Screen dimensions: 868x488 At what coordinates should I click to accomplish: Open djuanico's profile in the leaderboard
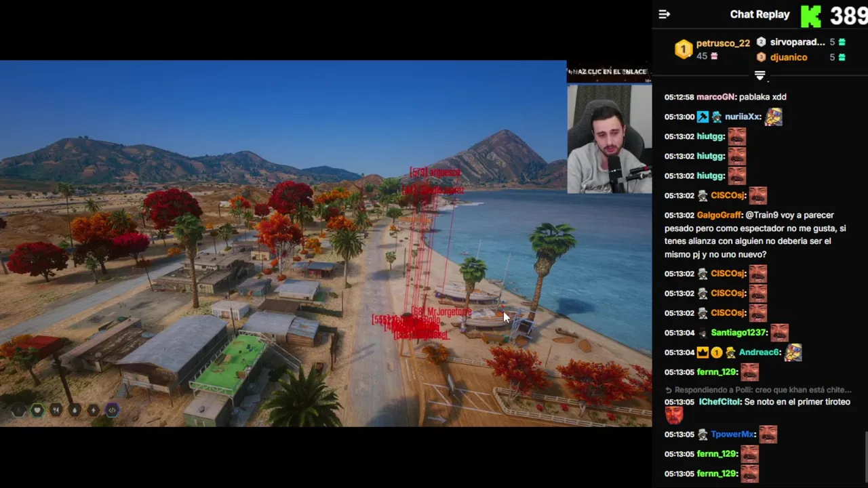coord(789,58)
